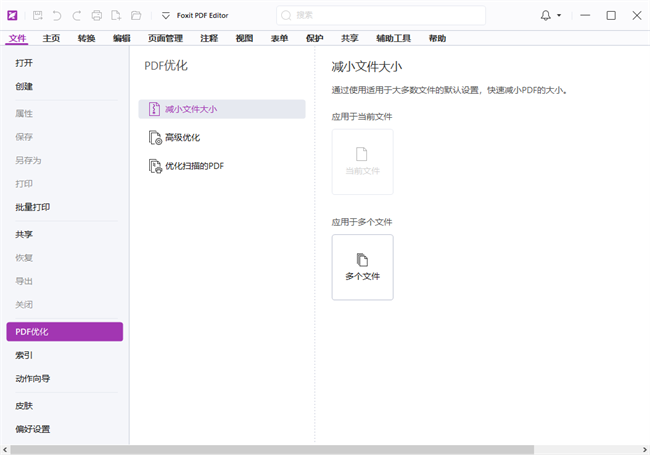Viewport: 650px width, 455px height.
Task: Open the 保护 ribbon tab
Action: 314,38
